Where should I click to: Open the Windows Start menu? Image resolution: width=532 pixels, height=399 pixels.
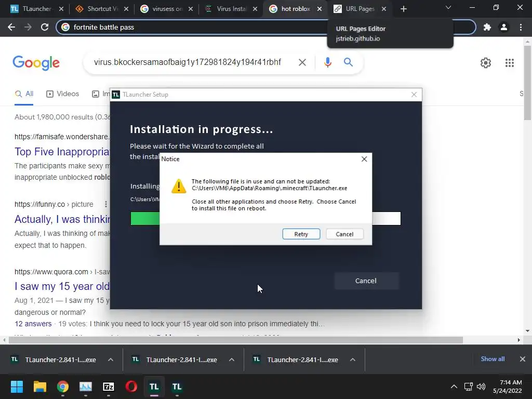click(x=17, y=387)
